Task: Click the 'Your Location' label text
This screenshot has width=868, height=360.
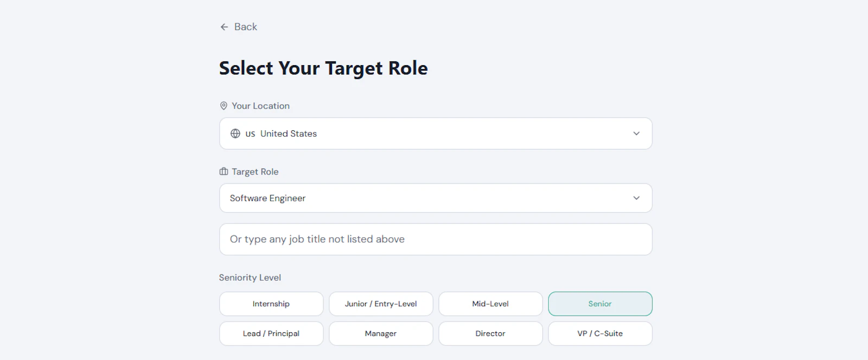Action: 261,106
